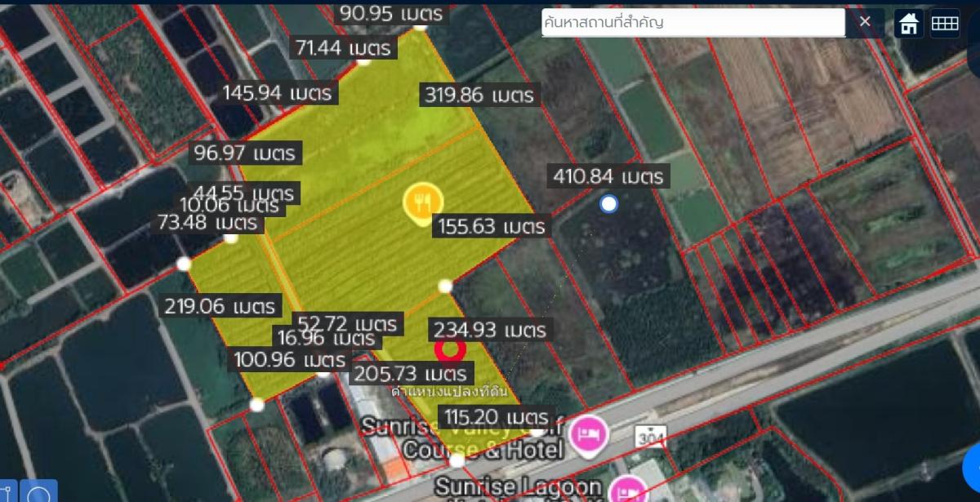Click the Sunrise Valley Golf Course & Hotel label

point(461,438)
